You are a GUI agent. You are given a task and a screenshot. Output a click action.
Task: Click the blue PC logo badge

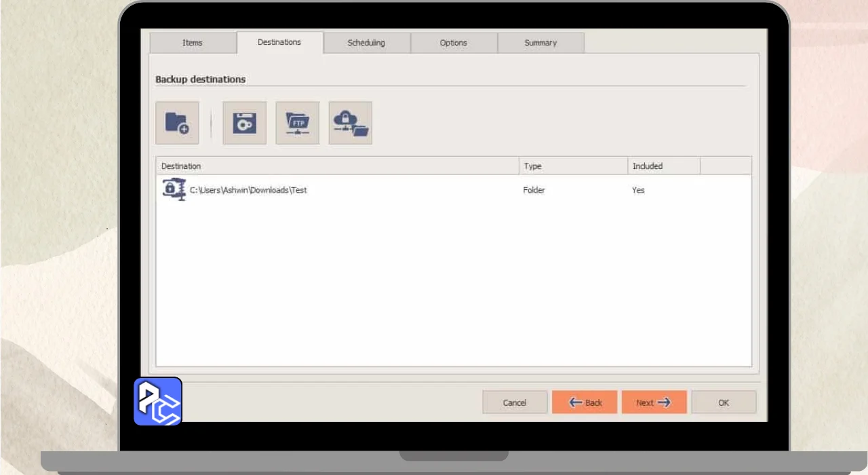pyautogui.click(x=158, y=402)
